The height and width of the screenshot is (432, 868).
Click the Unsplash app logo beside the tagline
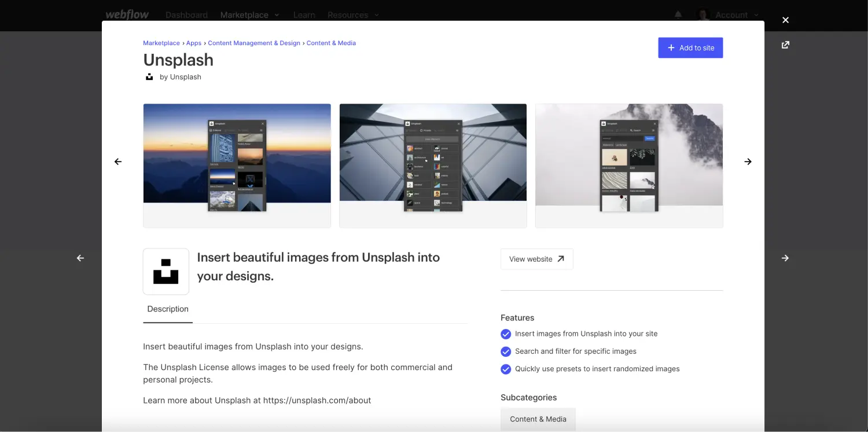(166, 271)
